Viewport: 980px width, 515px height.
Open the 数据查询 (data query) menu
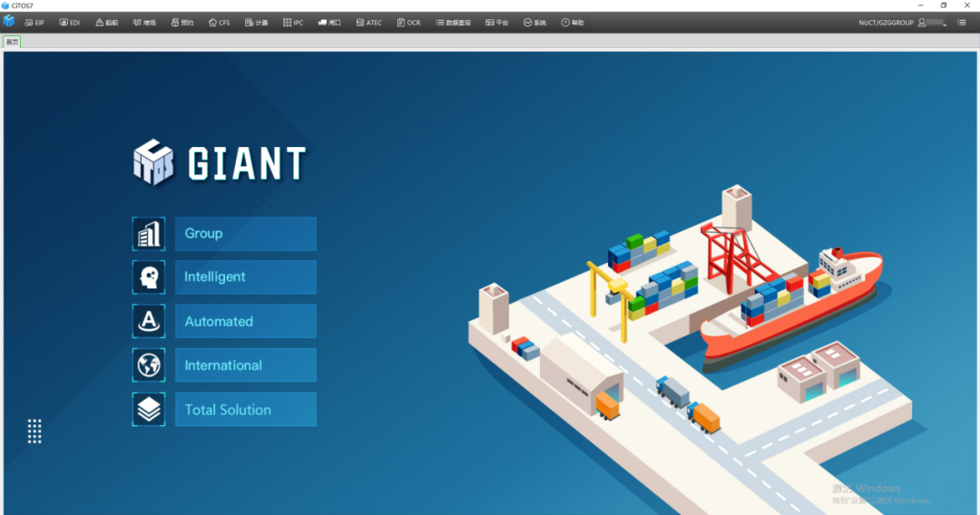click(453, 23)
